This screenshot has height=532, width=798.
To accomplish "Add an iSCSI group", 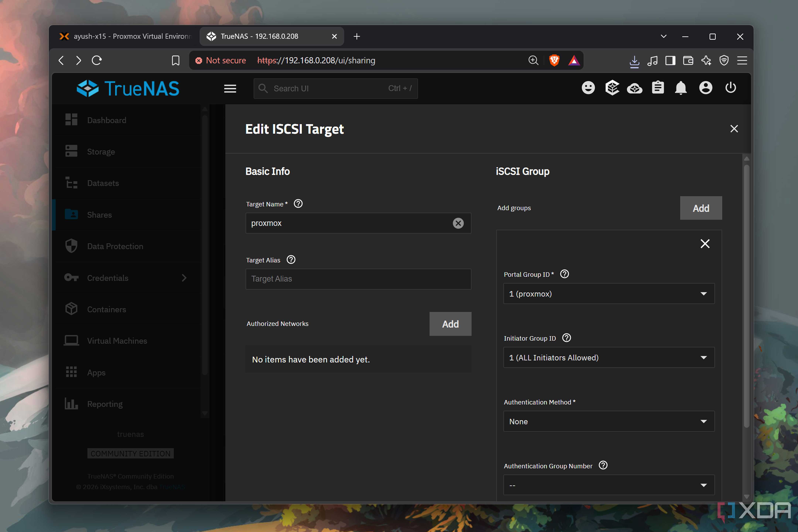I will tap(701, 208).
